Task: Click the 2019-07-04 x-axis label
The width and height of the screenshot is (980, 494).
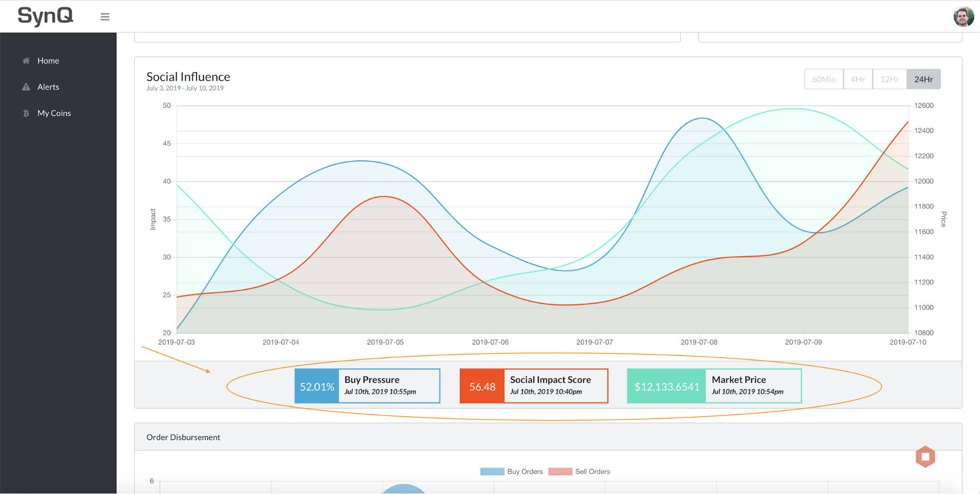Action: [x=281, y=342]
